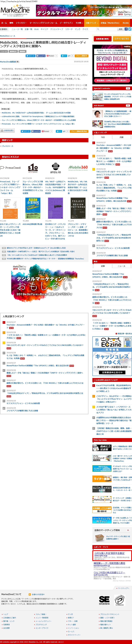Image resolution: width=132 pixels, height=644 pixels.
Task: Switch the 新着 list to the 記事 tab
Action: click(x=103, y=266)
